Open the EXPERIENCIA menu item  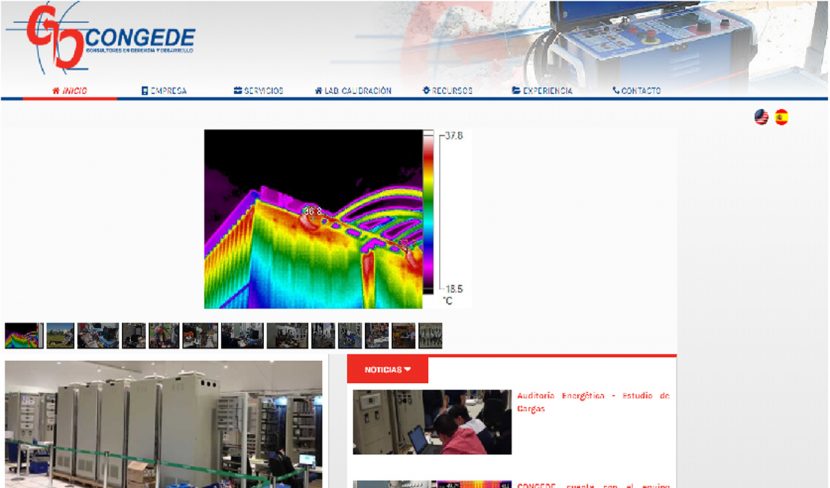[542, 91]
